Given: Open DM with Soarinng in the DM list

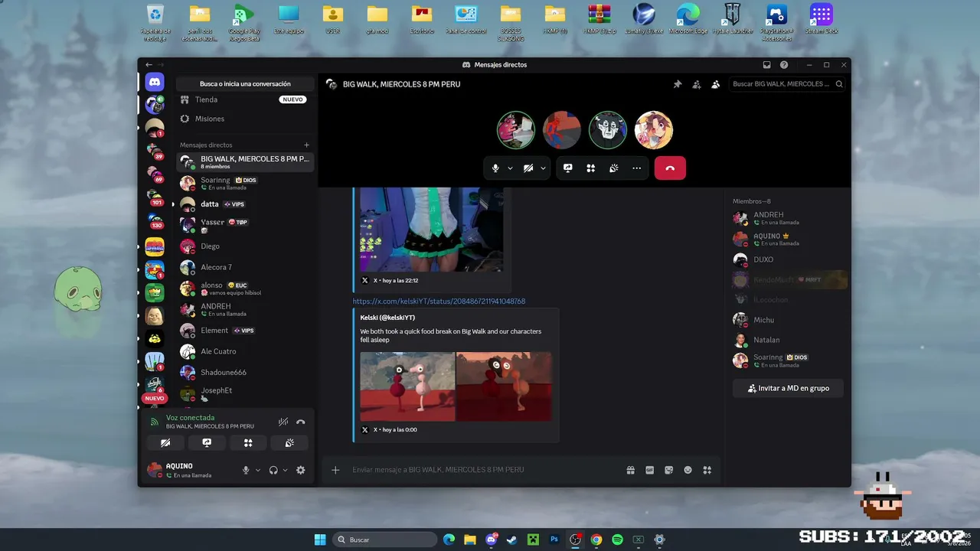Looking at the screenshot, I should point(245,183).
